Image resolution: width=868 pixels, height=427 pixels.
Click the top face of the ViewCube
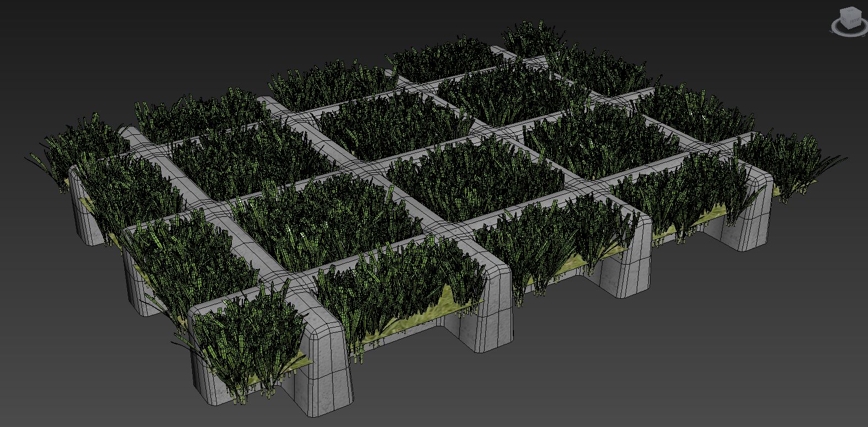pos(850,10)
